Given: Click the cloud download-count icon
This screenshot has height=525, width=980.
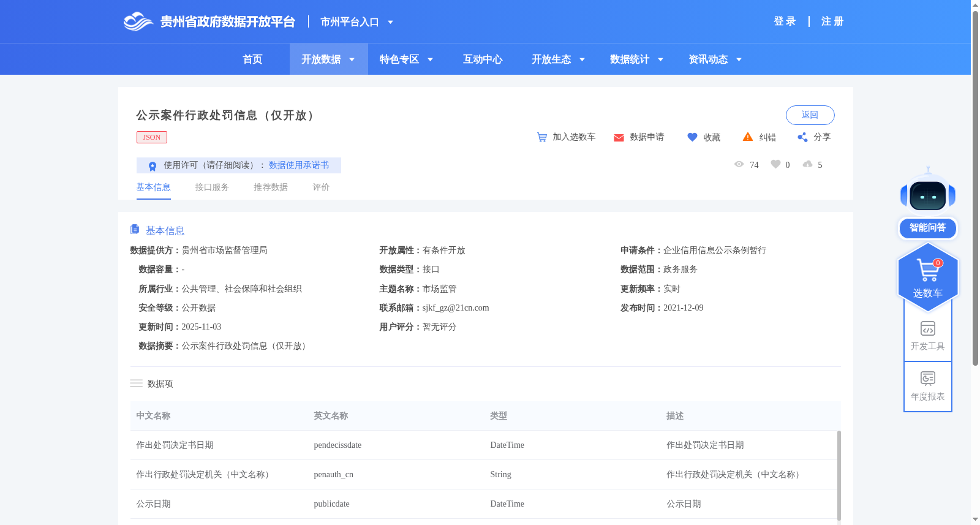Looking at the screenshot, I should (x=807, y=164).
